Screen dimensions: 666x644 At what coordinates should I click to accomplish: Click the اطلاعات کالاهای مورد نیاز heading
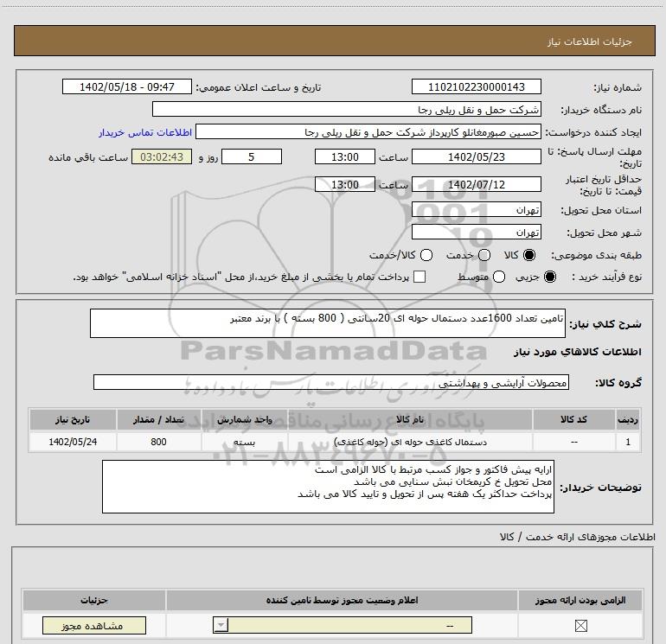[x=577, y=352]
